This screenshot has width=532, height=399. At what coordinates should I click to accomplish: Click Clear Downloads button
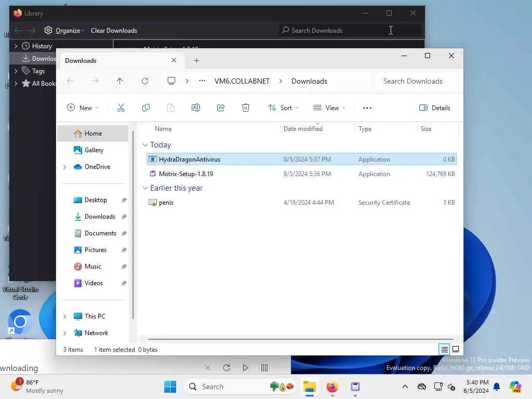(114, 31)
